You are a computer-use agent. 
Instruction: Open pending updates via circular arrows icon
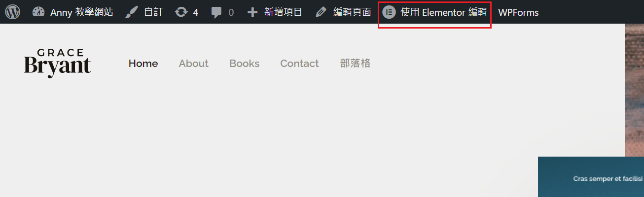pos(181,12)
